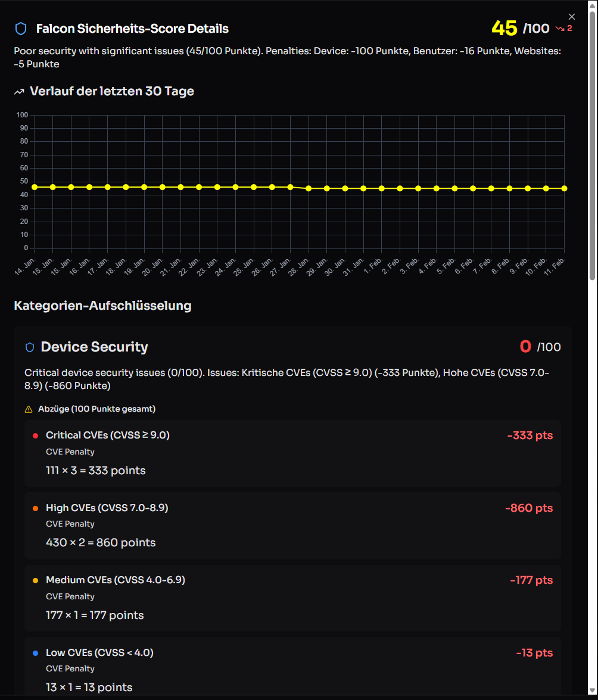Click the warning triangle next to Abzüge
Screen dimensions: 598x700
[x=29, y=409]
